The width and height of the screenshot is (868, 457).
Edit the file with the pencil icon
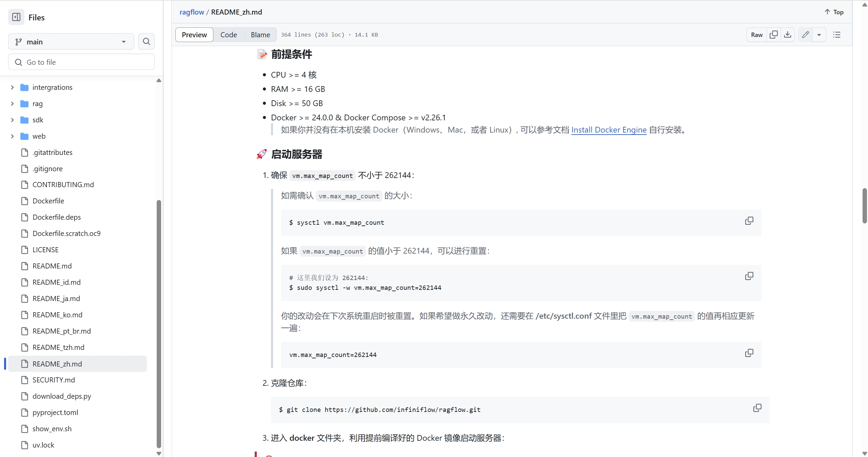(806, 35)
